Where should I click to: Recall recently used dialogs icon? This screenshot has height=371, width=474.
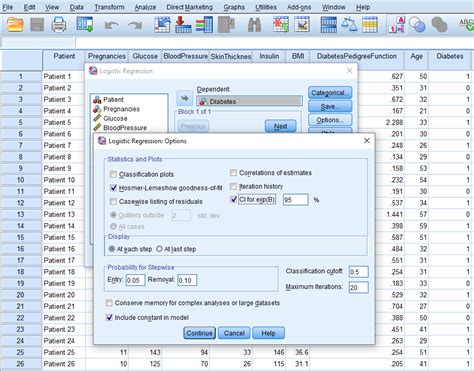tap(85, 25)
